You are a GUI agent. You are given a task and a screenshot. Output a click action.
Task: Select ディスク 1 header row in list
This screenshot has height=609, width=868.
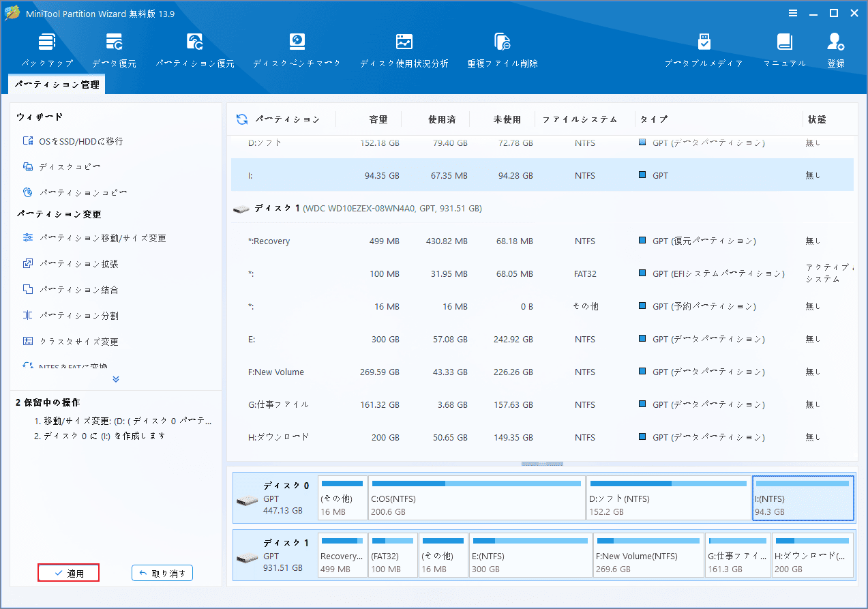(542, 208)
